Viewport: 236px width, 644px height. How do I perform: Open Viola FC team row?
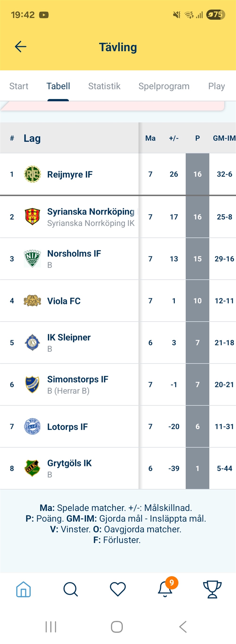(x=64, y=301)
